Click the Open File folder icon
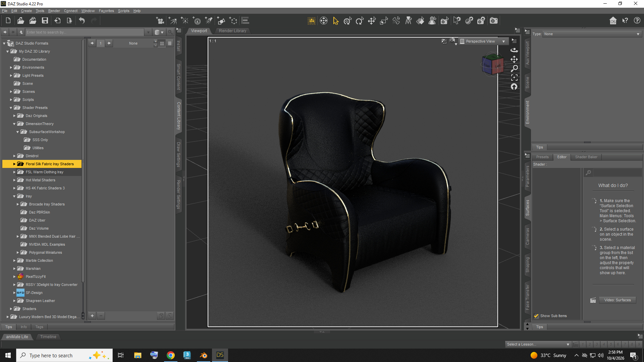Screen dimensions: 644x362 [x=20, y=21]
